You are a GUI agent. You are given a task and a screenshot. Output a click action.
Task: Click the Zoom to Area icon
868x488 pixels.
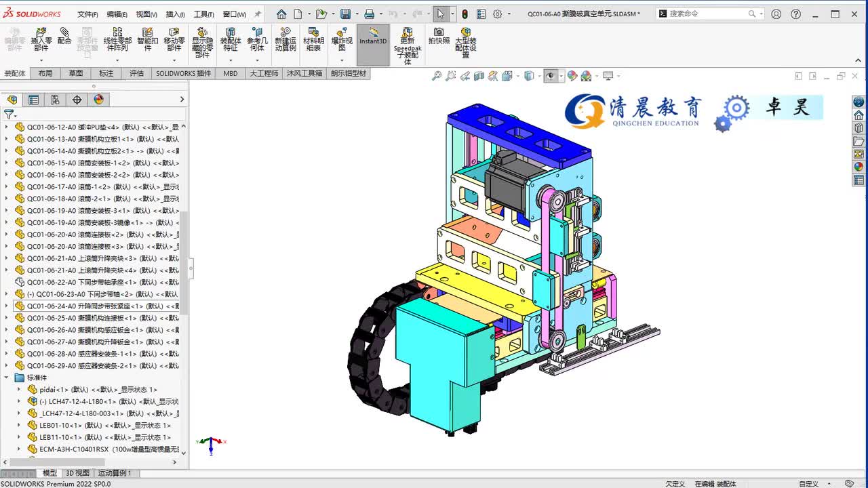coord(451,76)
